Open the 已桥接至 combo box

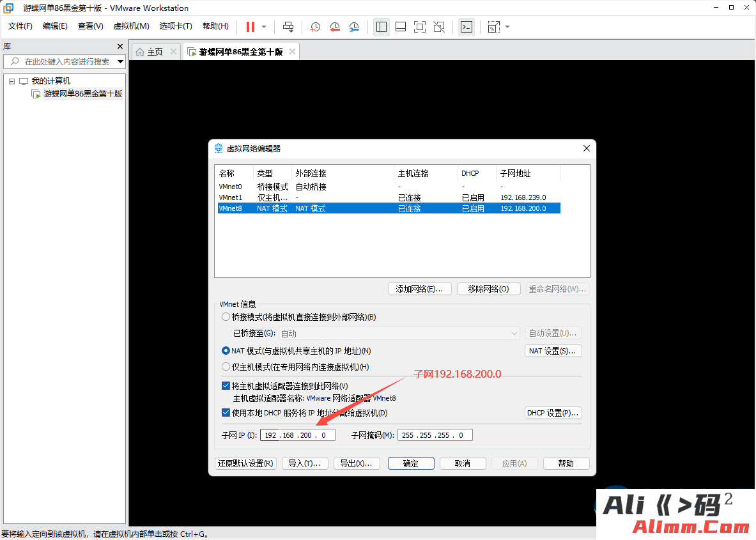[399, 333]
